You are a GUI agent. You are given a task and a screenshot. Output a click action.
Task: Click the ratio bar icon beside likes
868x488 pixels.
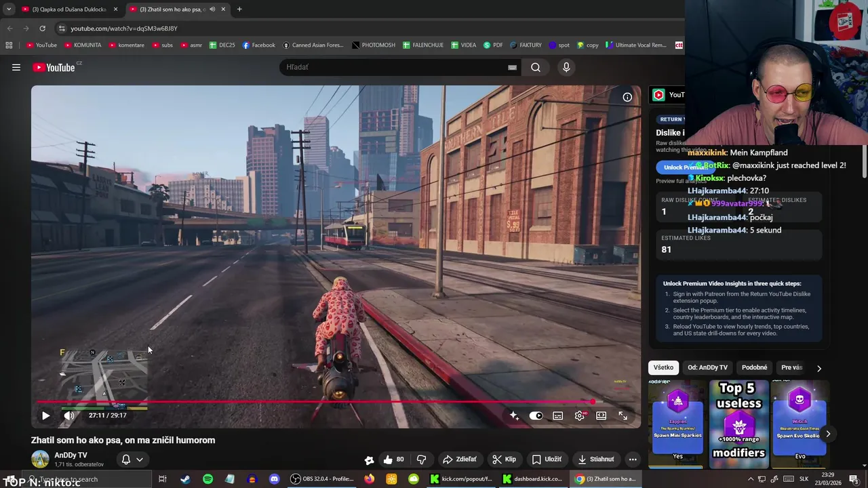click(369, 460)
